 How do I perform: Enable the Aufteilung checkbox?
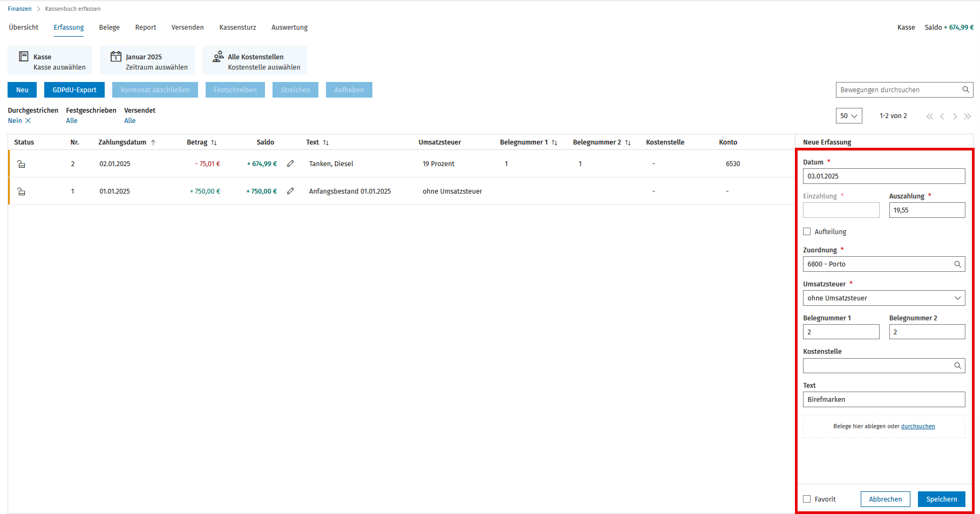[807, 231]
